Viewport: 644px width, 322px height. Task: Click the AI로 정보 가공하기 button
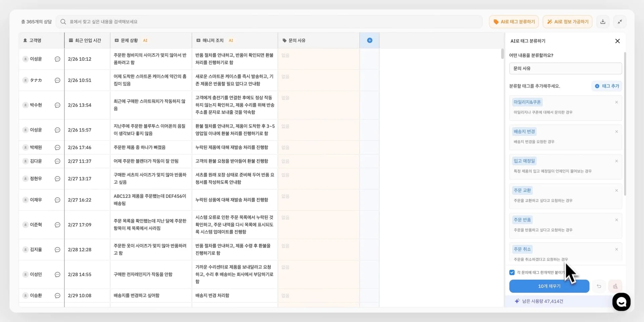[568, 22]
